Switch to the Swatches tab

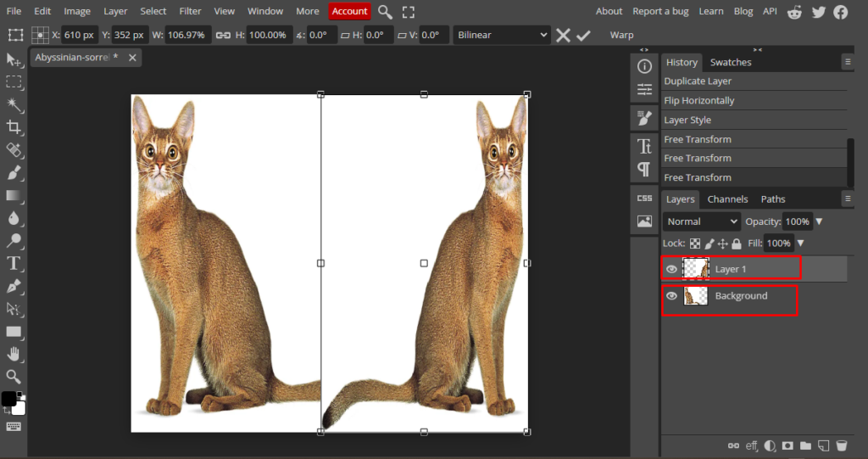click(731, 62)
